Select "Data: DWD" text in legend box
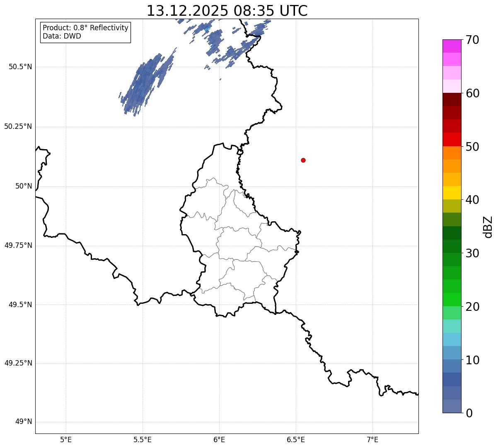498x448 pixels. coord(62,36)
